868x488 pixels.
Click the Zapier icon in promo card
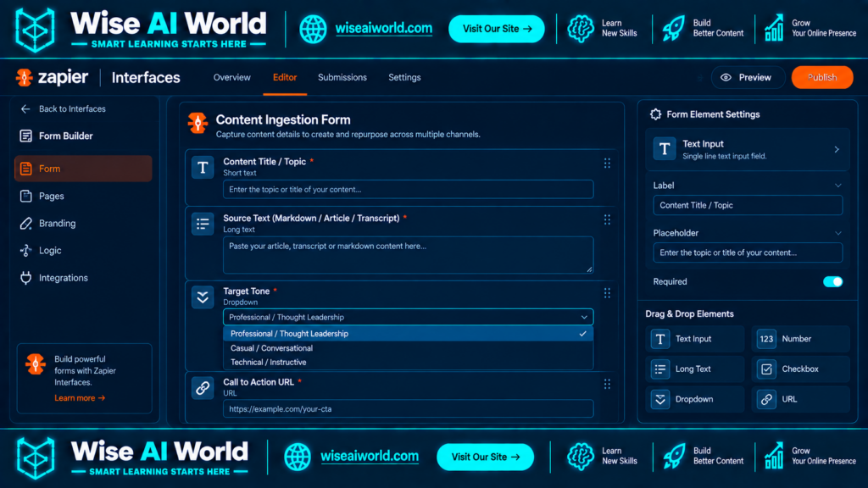(36, 364)
